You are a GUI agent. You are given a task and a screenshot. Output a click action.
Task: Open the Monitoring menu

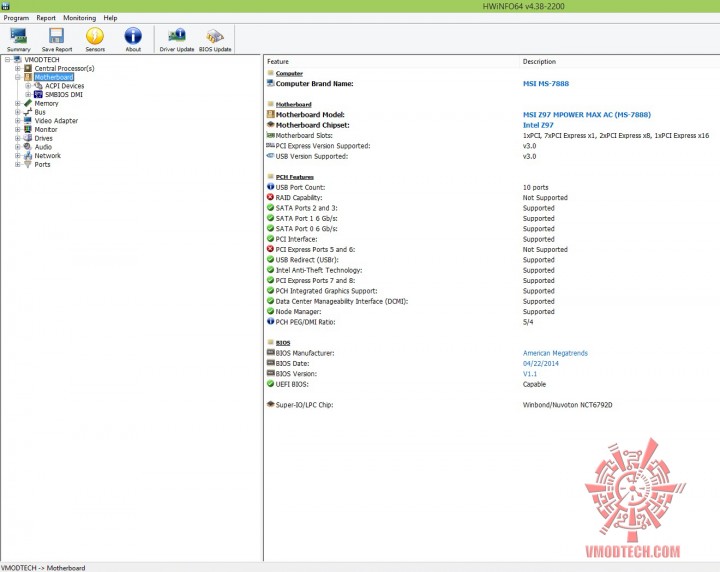[x=79, y=18]
